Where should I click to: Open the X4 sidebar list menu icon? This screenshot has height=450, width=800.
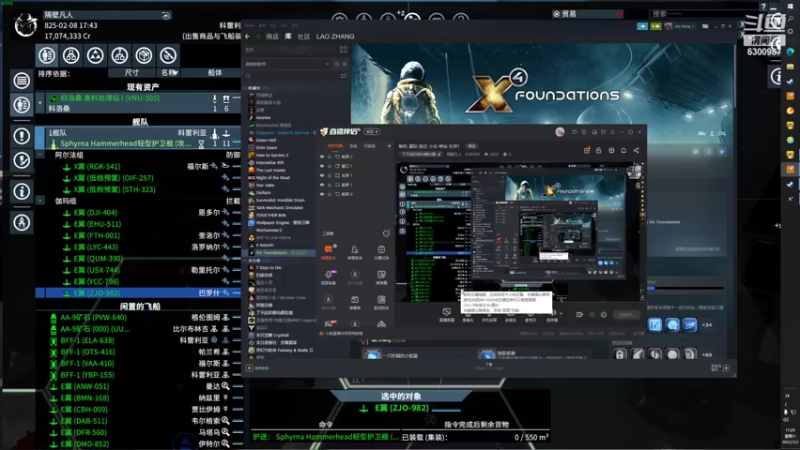click(21, 80)
